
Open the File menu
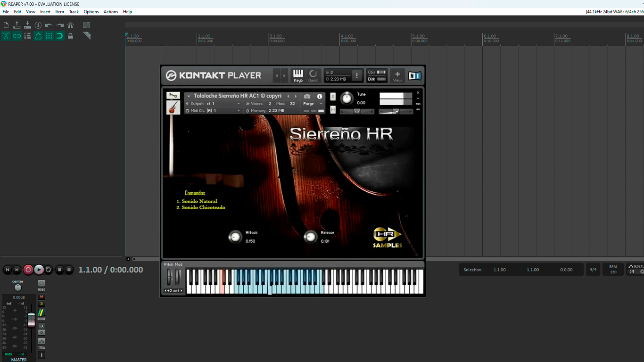[6, 12]
